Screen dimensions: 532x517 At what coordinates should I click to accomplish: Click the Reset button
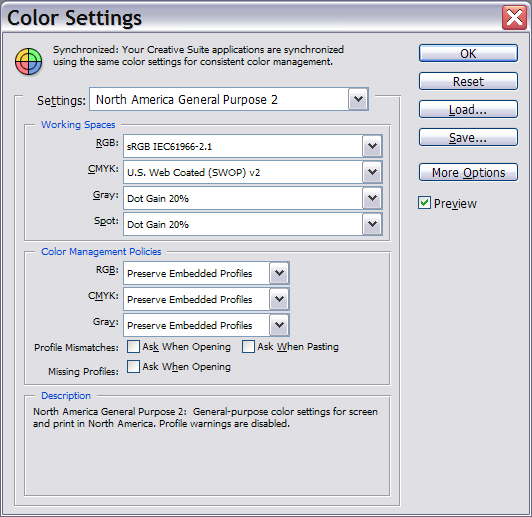point(468,81)
